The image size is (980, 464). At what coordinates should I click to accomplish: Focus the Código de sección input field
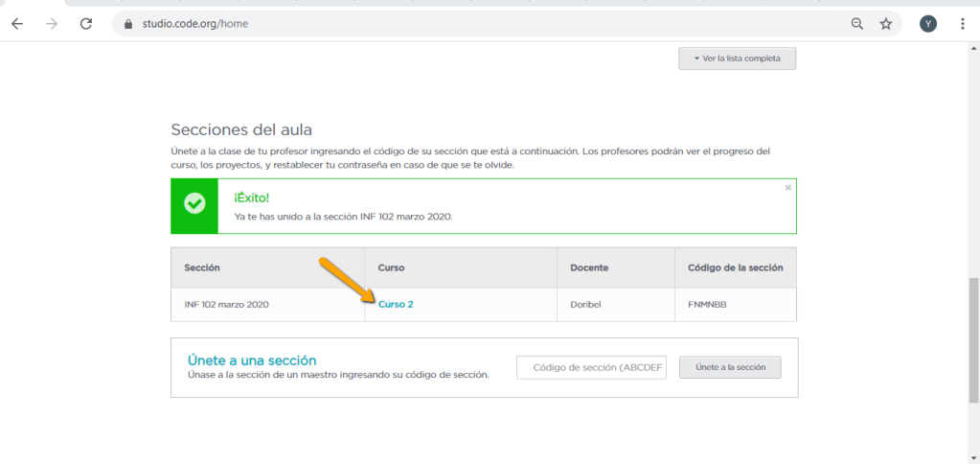tap(591, 367)
